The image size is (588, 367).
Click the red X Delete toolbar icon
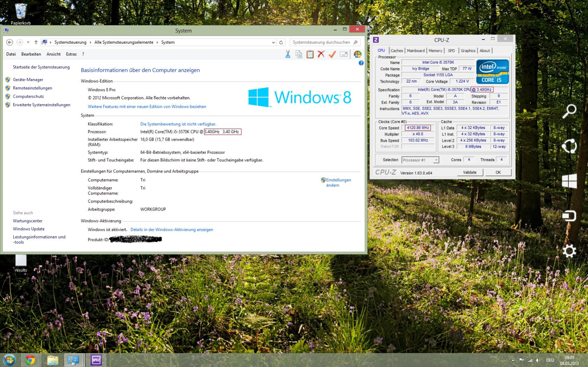pyautogui.click(x=321, y=54)
